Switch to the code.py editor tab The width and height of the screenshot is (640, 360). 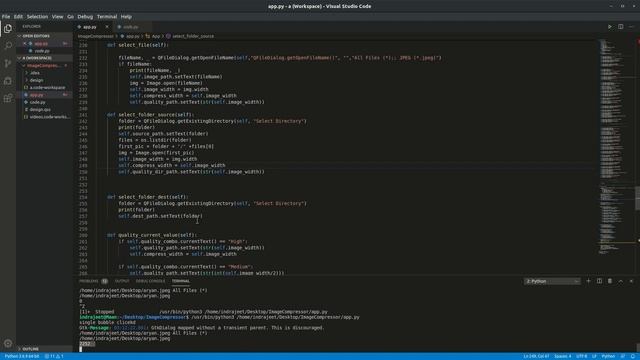[131, 27]
